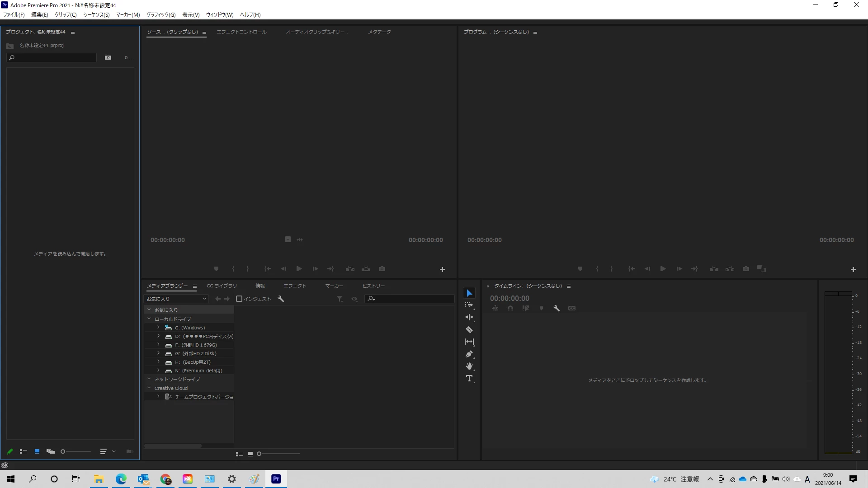Adjust the project panel thumbnail zoom slider
The image size is (868, 488).
(63, 451)
